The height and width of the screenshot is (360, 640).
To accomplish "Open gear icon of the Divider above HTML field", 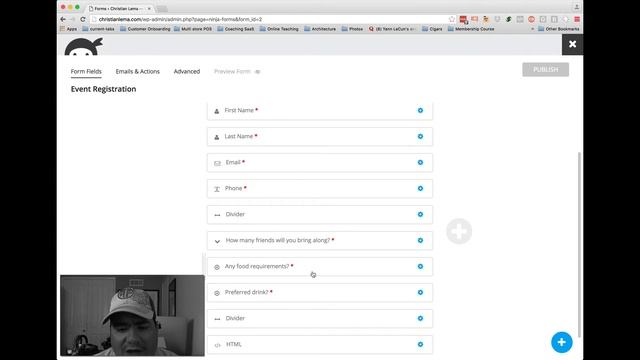I will point(420,318).
